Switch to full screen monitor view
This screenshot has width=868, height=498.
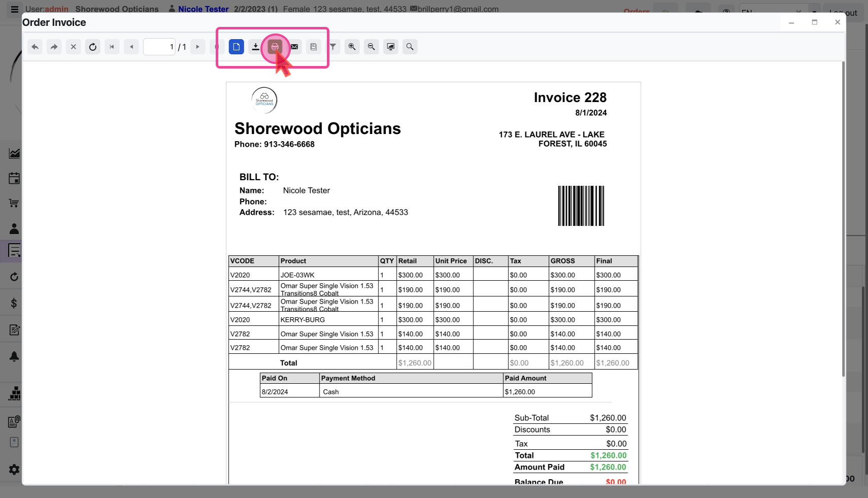390,47
